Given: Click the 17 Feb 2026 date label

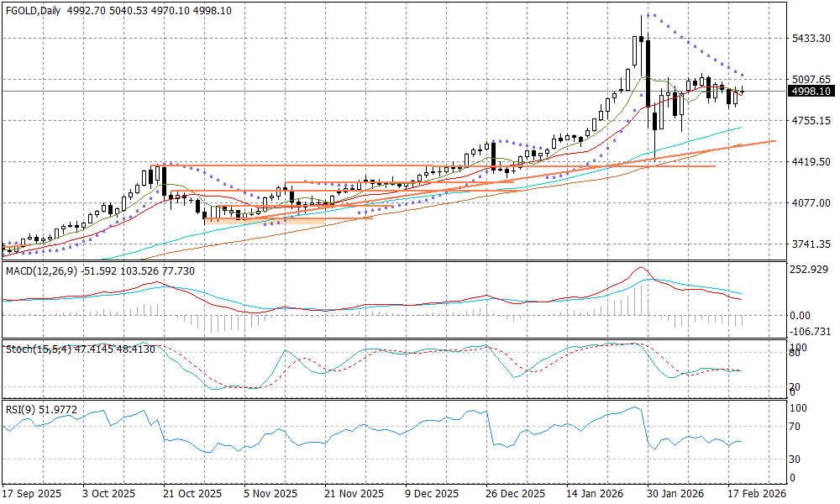Looking at the screenshot, I should click(758, 494).
